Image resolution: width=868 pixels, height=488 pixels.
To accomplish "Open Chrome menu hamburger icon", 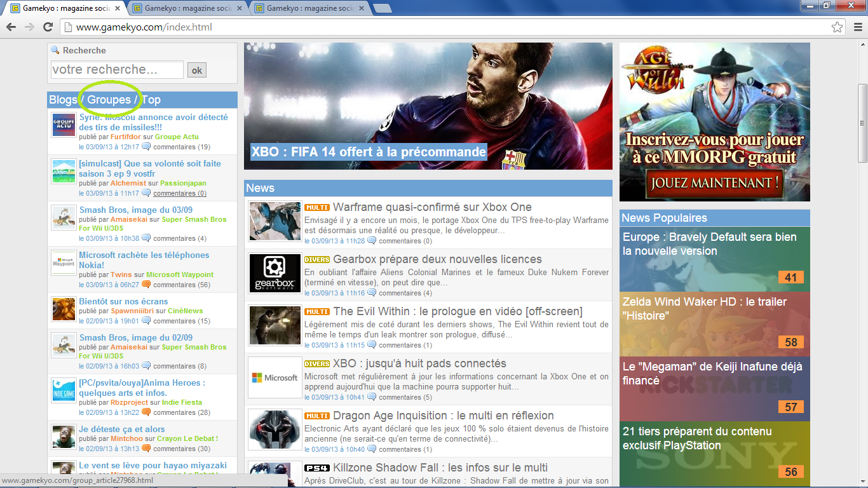I will pyautogui.click(x=857, y=27).
